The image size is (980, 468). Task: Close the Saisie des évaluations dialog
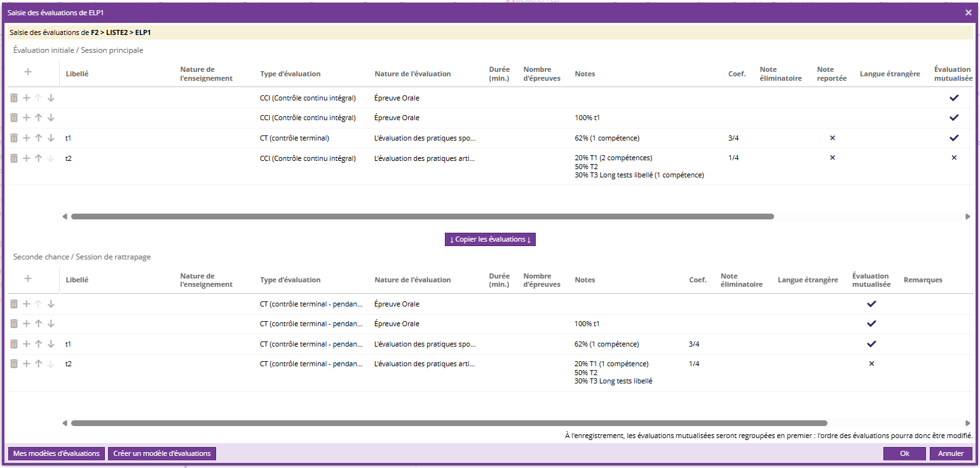tap(968, 13)
